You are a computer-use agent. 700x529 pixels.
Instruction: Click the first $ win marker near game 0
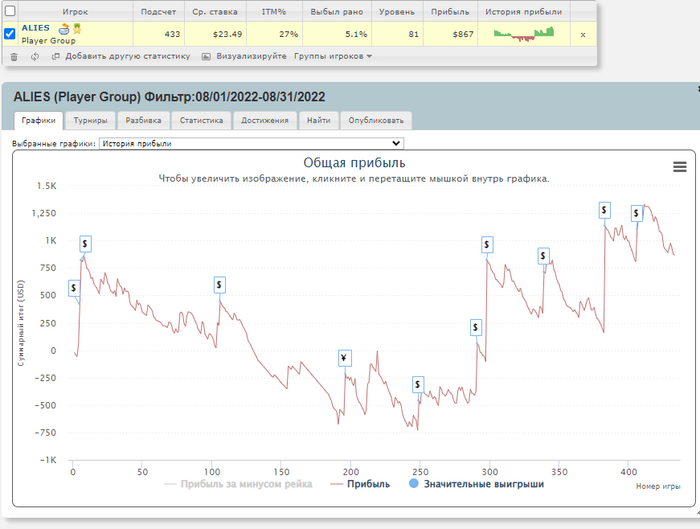click(74, 288)
